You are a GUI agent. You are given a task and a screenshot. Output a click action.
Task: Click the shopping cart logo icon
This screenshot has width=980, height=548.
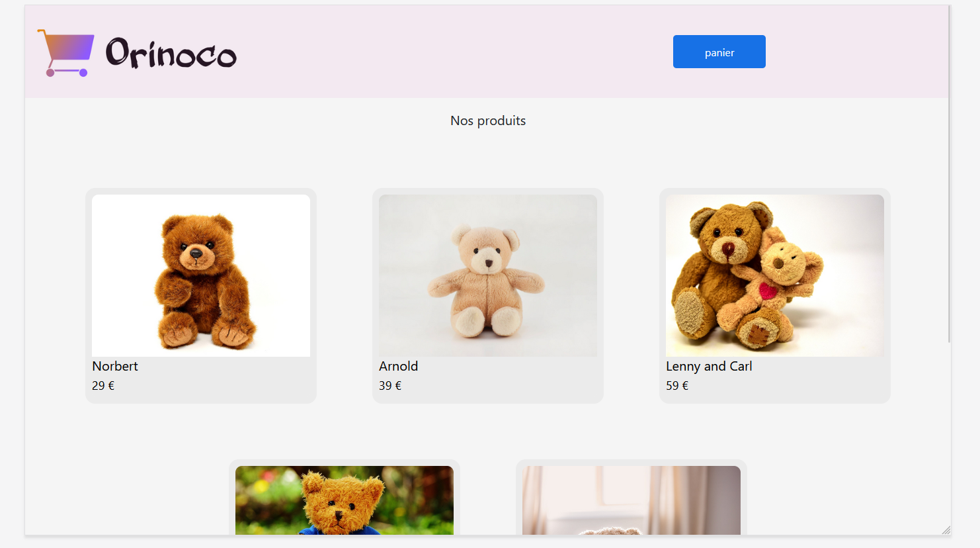pos(66,53)
